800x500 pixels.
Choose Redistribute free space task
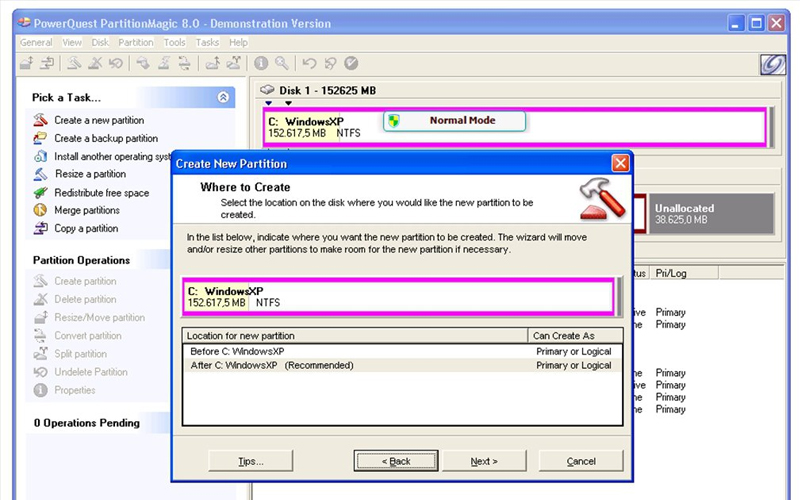(91, 193)
